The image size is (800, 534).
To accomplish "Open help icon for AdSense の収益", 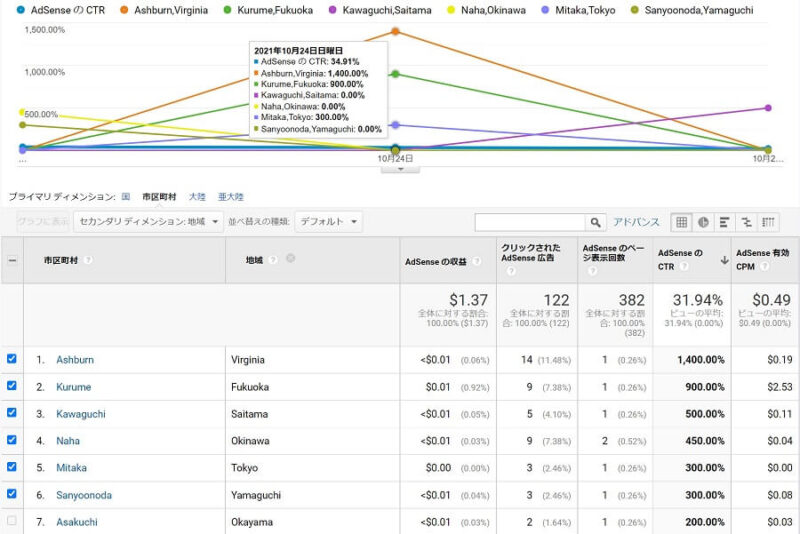I will [477, 261].
